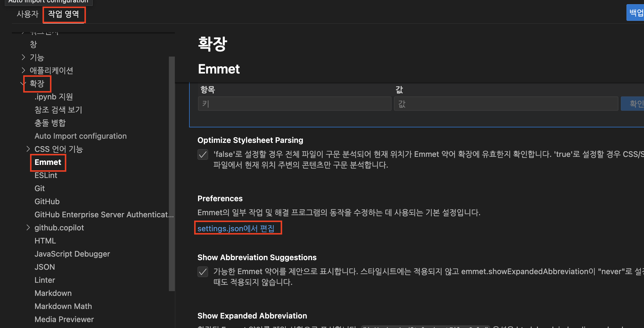Select the 작업 영역 tab
Viewport: 644px width, 328px height.
click(x=64, y=14)
